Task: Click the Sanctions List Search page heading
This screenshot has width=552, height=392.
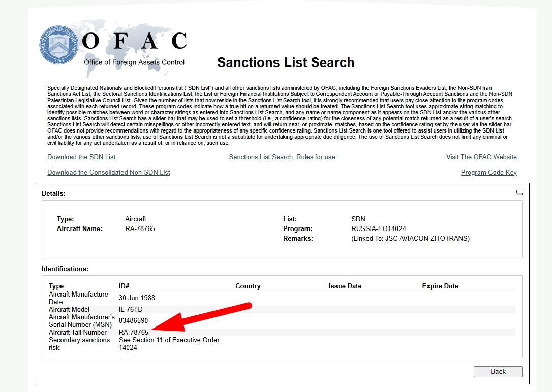Action: pyautogui.click(x=286, y=63)
